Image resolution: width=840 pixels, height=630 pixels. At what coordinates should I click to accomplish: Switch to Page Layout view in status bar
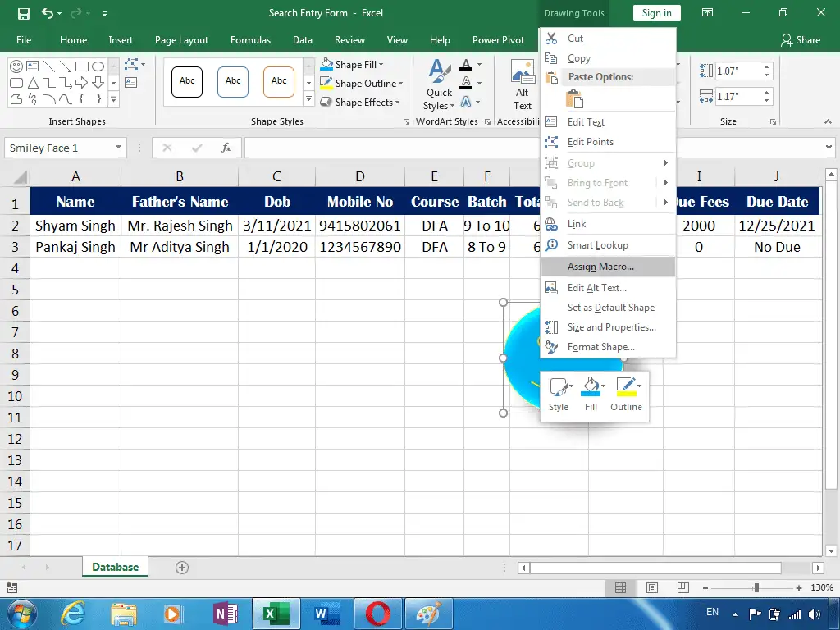[x=651, y=587]
